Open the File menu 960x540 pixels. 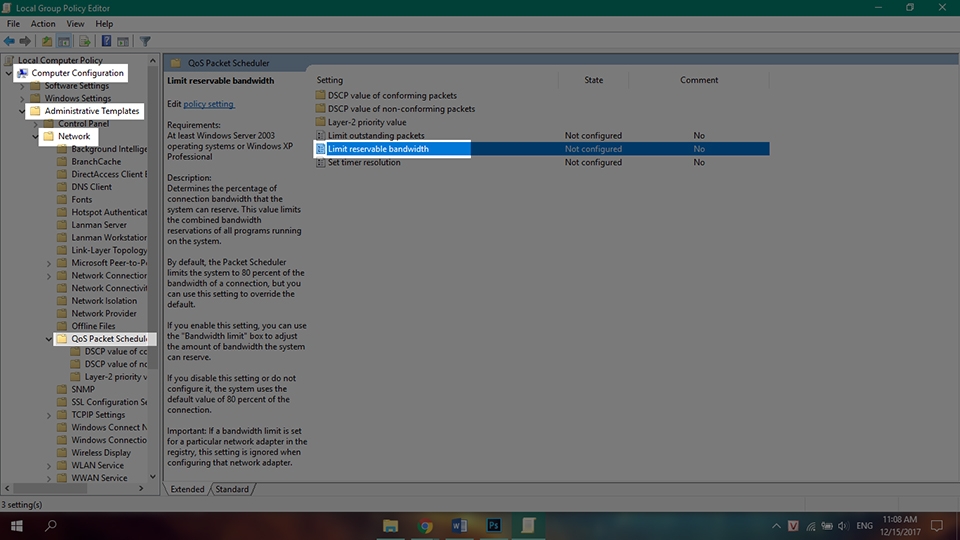[x=13, y=23]
